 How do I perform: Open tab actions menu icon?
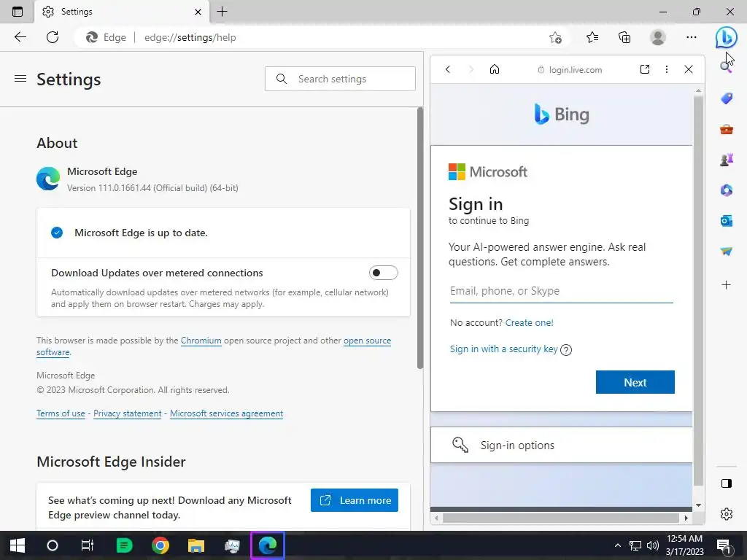pyautogui.click(x=18, y=12)
